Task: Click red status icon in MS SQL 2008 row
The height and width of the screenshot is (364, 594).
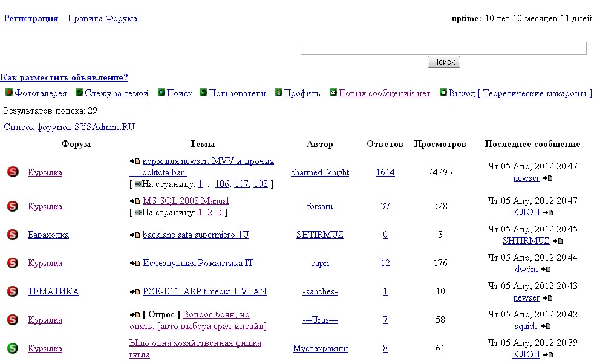Action: [x=13, y=206]
